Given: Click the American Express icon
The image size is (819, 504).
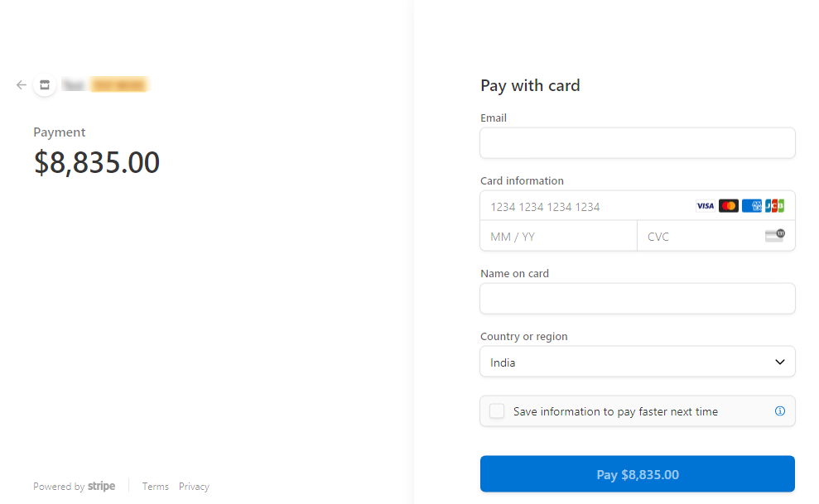Looking at the screenshot, I should tap(752, 206).
